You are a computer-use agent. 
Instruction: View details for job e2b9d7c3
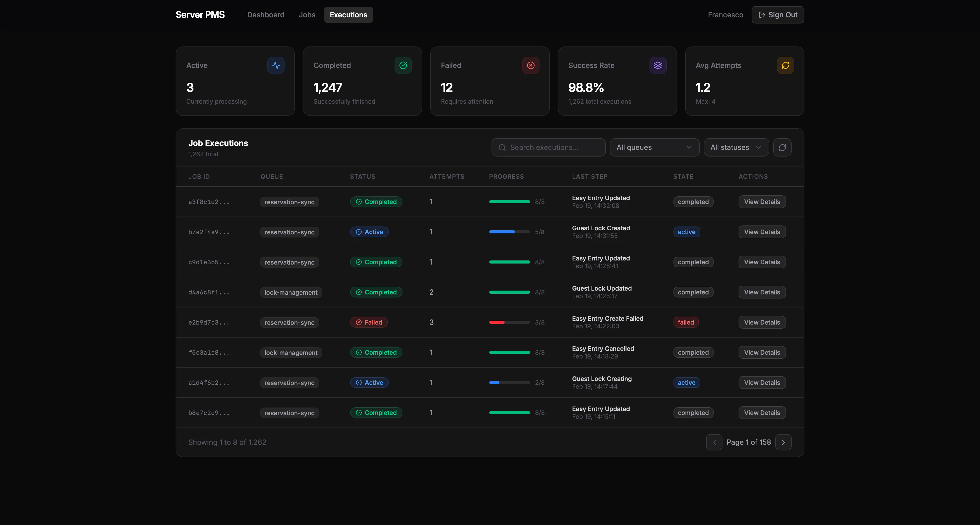(762, 323)
